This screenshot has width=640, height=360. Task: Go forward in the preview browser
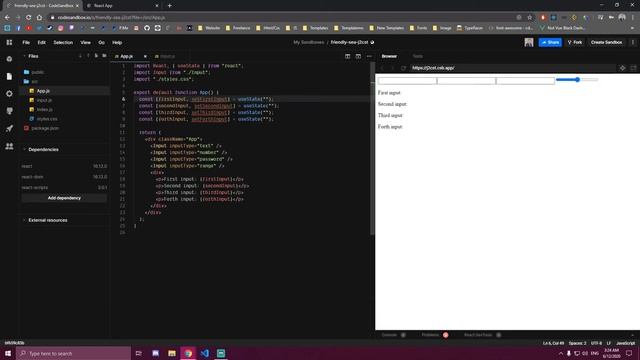coord(393,68)
